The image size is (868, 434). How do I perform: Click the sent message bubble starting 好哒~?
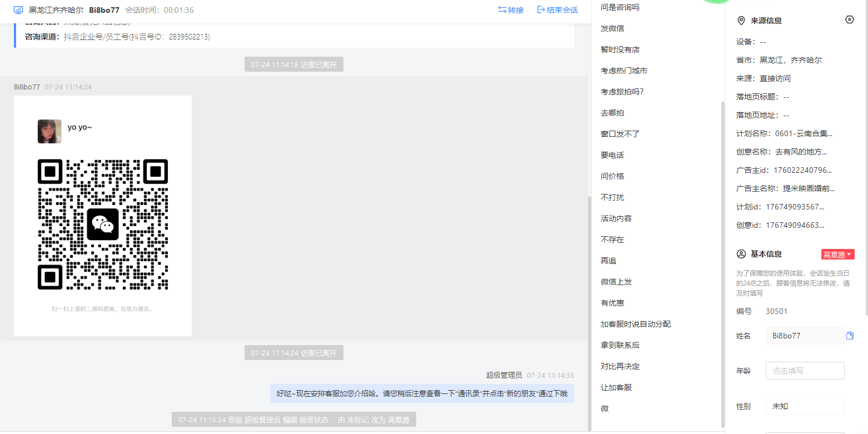pos(422,393)
